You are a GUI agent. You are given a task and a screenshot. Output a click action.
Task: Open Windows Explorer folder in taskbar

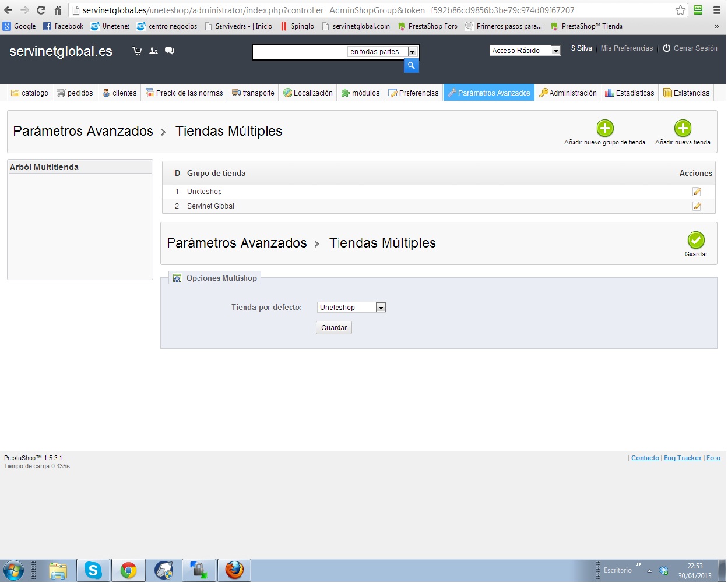[58, 570]
